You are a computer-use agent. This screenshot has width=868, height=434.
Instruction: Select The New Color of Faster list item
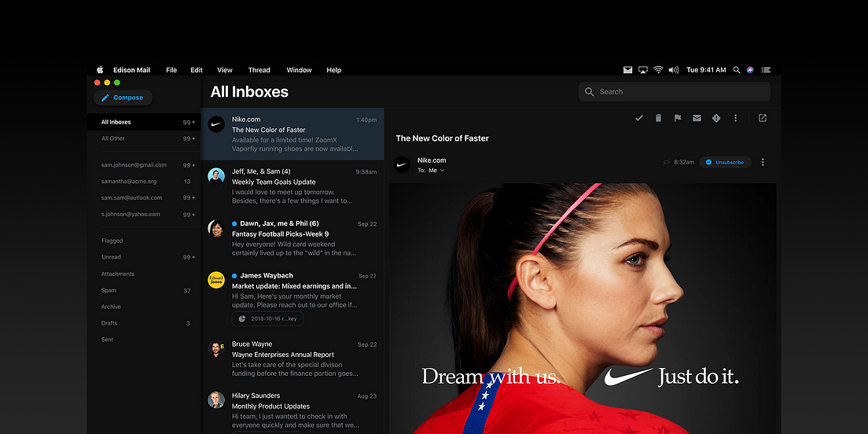292,134
